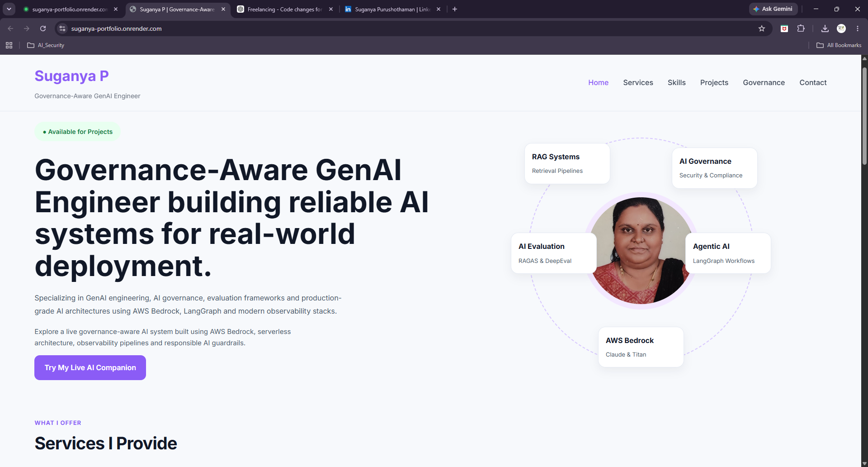Reload the page with the refresh icon
This screenshot has height=467, width=868.
(x=43, y=29)
